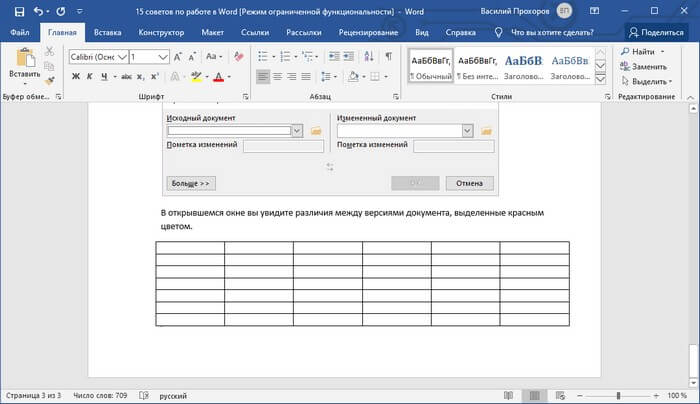
Task: Click the Число слов: 709 status
Action: [x=100, y=396]
